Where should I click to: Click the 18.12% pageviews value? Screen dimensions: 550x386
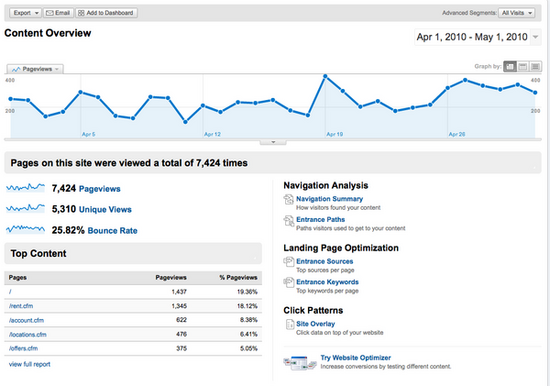coord(247,306)
